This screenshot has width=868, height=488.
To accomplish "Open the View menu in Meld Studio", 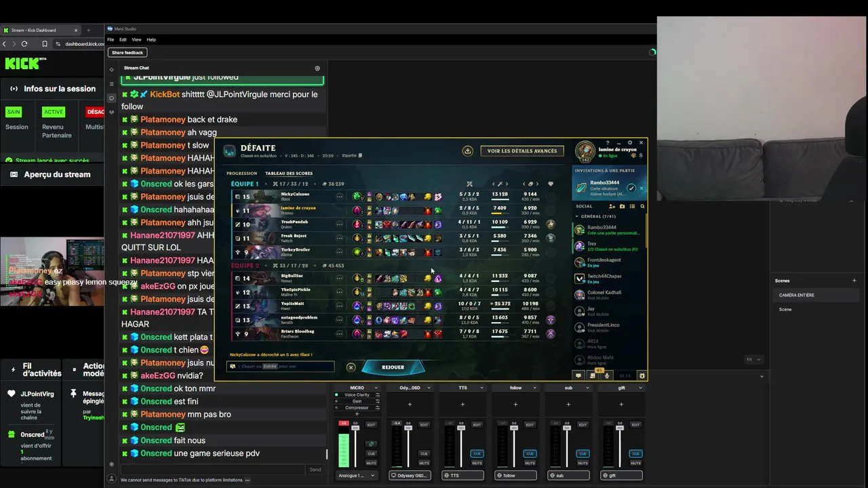I will pos(136,40).
